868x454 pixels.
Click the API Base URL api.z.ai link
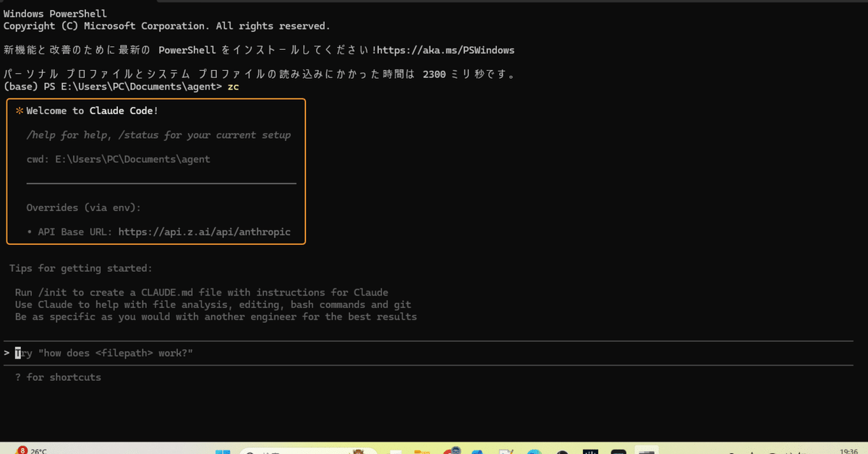pyautogui.click(x=205, y=231)
